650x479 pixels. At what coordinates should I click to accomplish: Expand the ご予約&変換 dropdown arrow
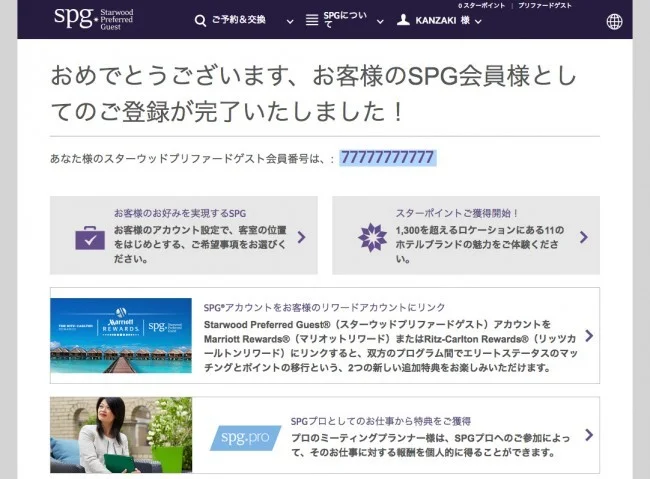(x=290, y=21)
